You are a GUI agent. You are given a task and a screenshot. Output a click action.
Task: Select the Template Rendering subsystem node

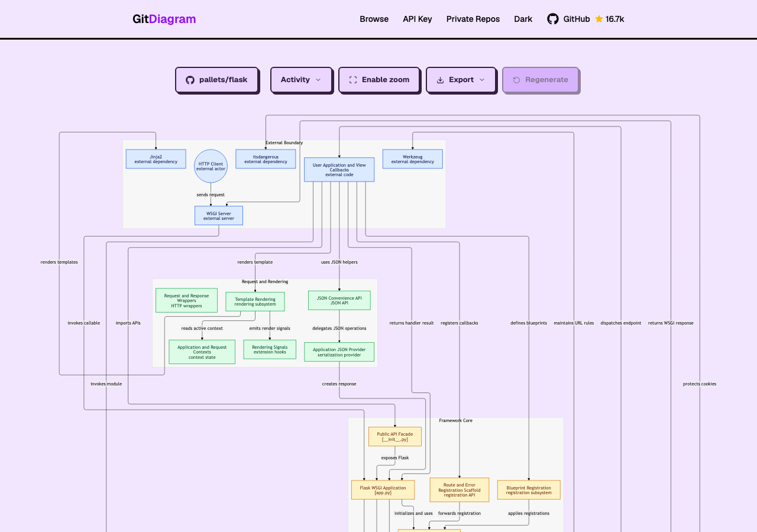255,301
